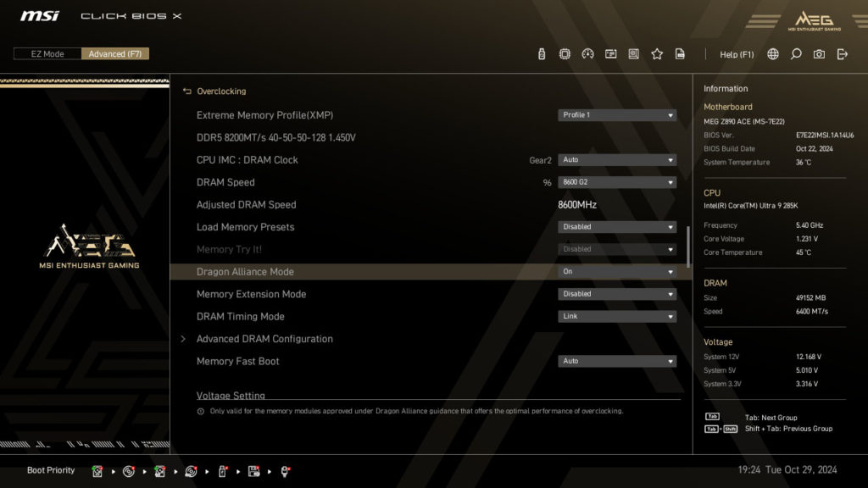Open CPU IMC : DRAM Clock Auto dropdown
The image size is (868, 488).
617,160
